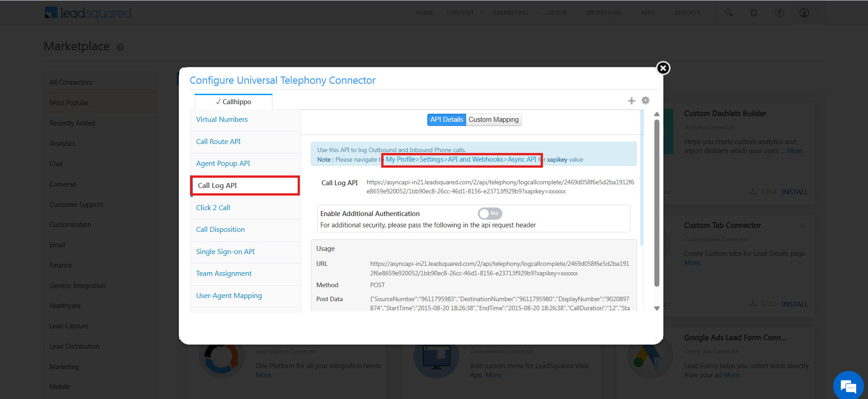Open Call Disposition section

point(246,230)
